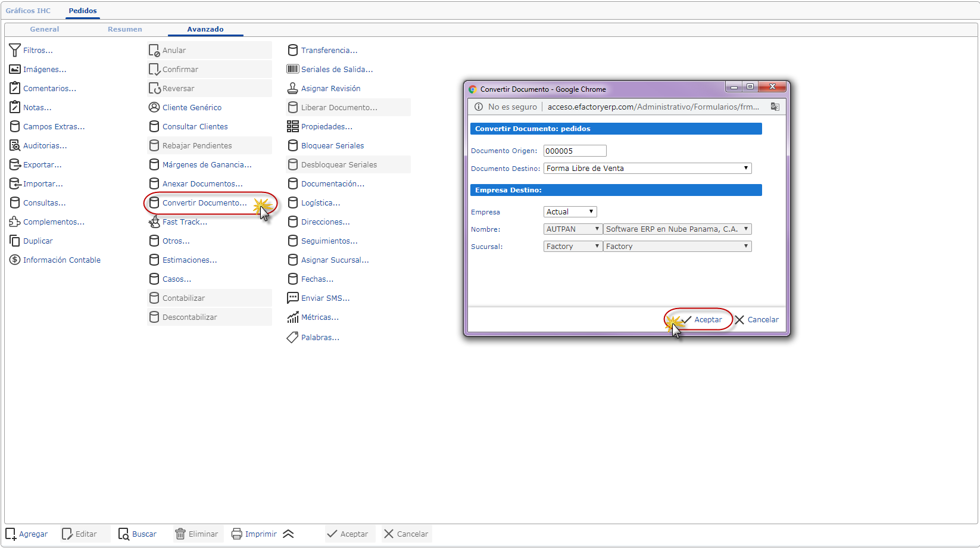Click the Filtros funnel icon

[15, 51]
